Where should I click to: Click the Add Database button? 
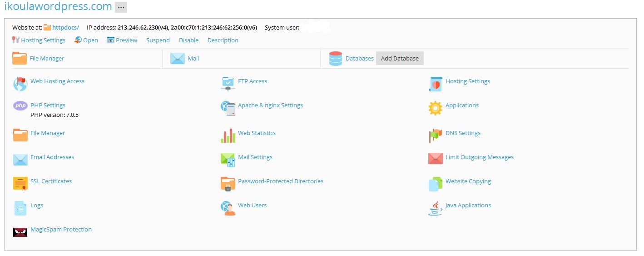pos(400,58)
